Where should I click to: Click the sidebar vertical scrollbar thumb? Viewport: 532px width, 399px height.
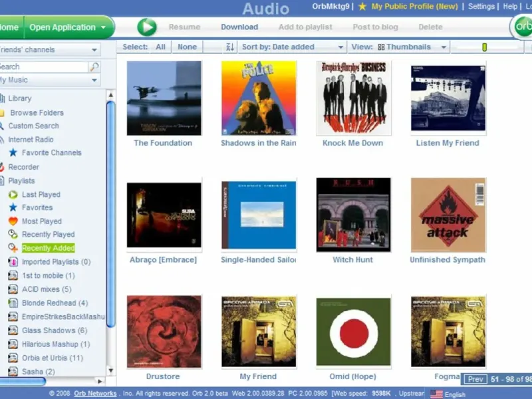(110, 213)
